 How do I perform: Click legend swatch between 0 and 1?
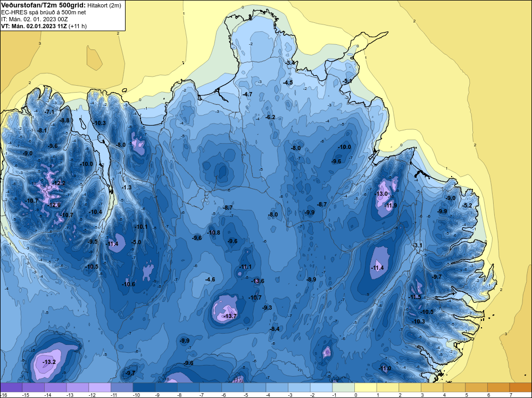click(x=366, y=387)
